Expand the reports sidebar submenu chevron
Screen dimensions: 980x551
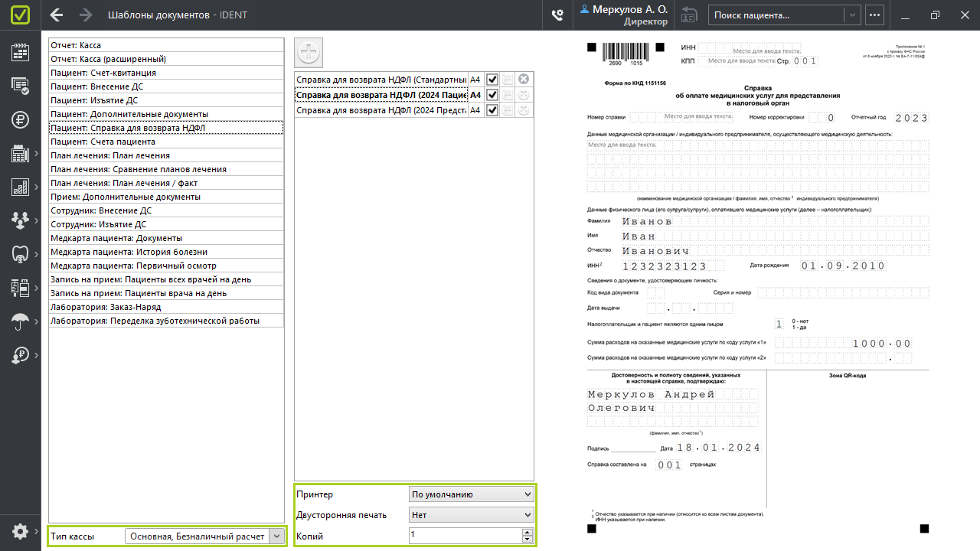pyautogui.click(x=36, y=187)
